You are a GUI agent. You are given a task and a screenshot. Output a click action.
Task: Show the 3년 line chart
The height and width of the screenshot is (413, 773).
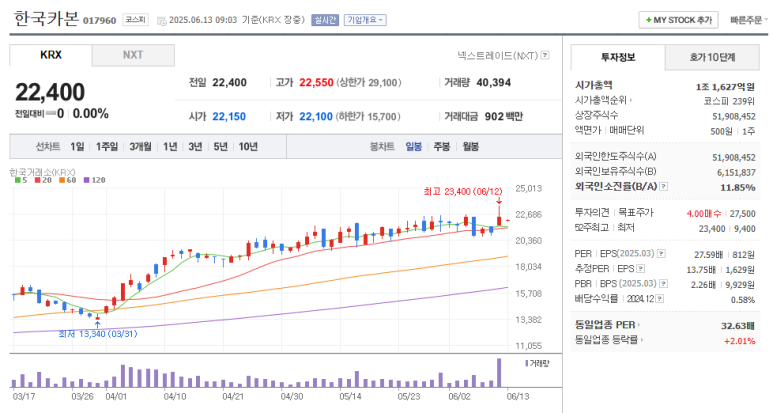tap(195, 146)
